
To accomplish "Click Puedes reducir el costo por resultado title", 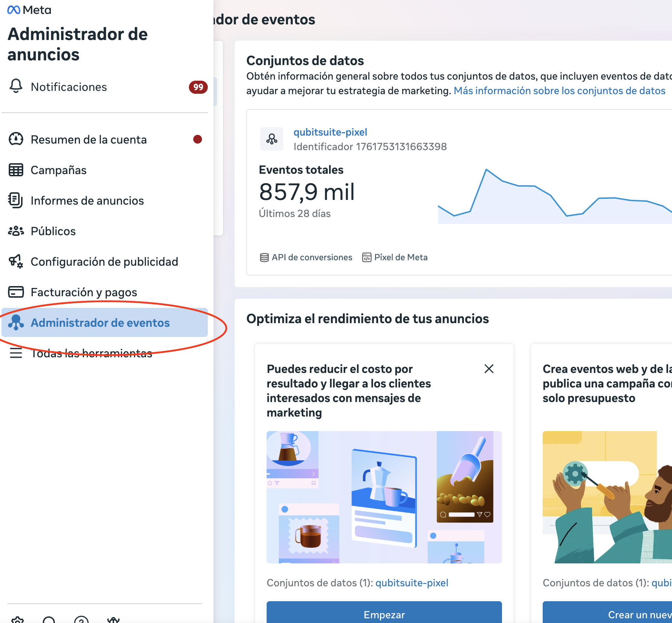I will coord(349,391).
